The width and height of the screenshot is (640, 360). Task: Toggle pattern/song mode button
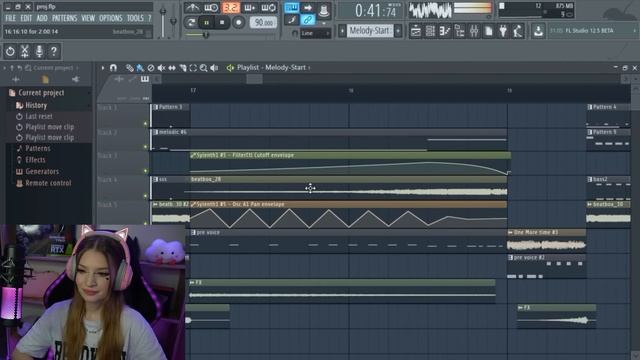tap(191, 22)
